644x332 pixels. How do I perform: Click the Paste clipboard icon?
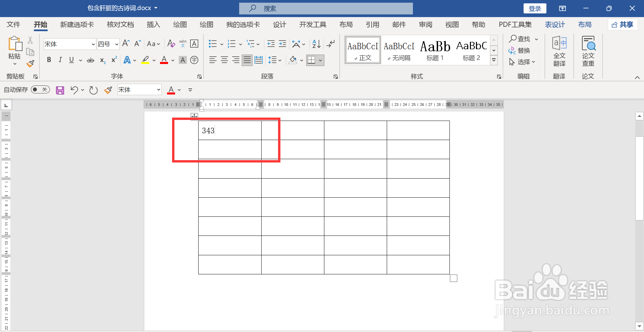coord(15,44)
